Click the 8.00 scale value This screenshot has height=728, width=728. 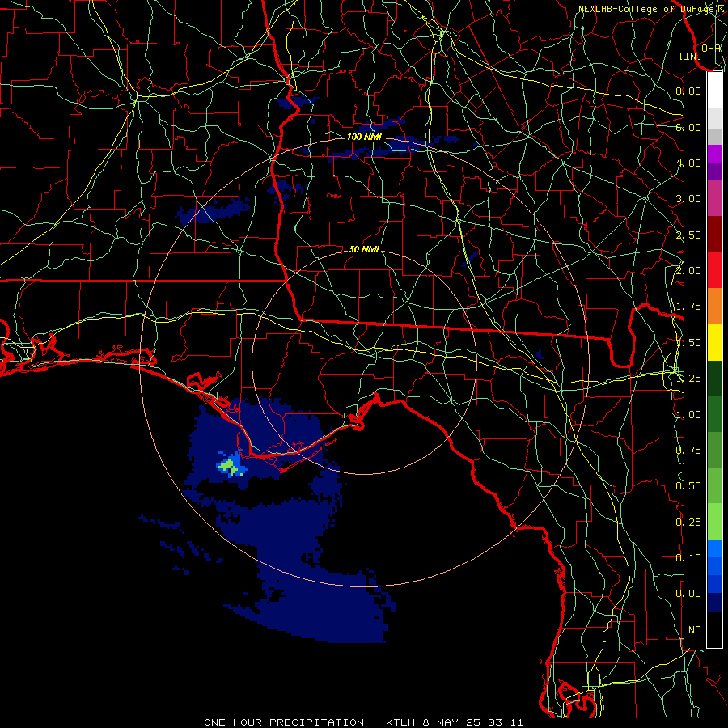(x=688, y=91)
